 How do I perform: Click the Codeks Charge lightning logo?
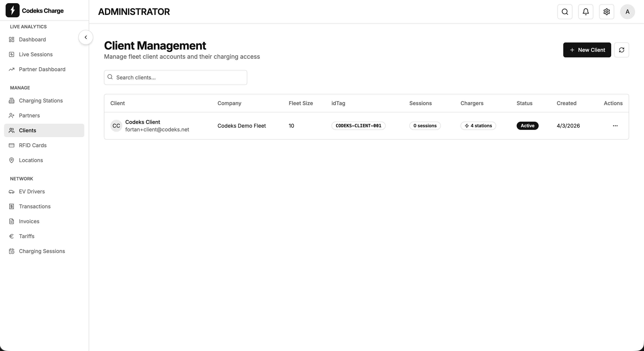click(x=13, y=10)
